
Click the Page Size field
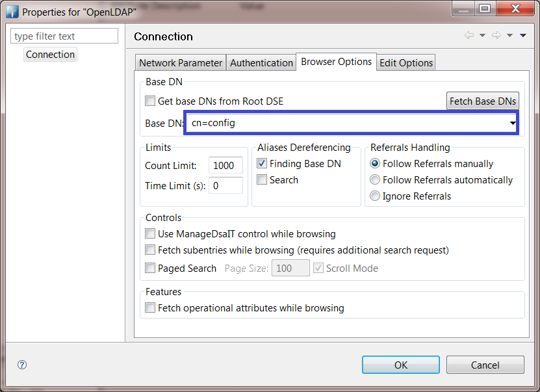point(290,268)
